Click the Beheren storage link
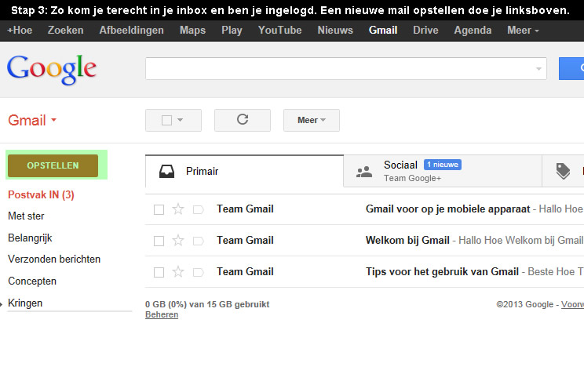This screenshot has width=584, height=392. click(162, 314)
